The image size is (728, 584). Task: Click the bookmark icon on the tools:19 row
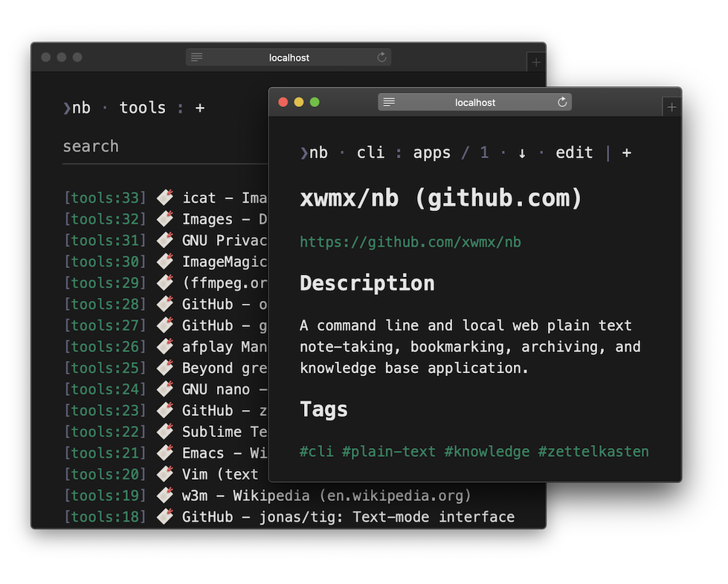click(x=165, y=495)
